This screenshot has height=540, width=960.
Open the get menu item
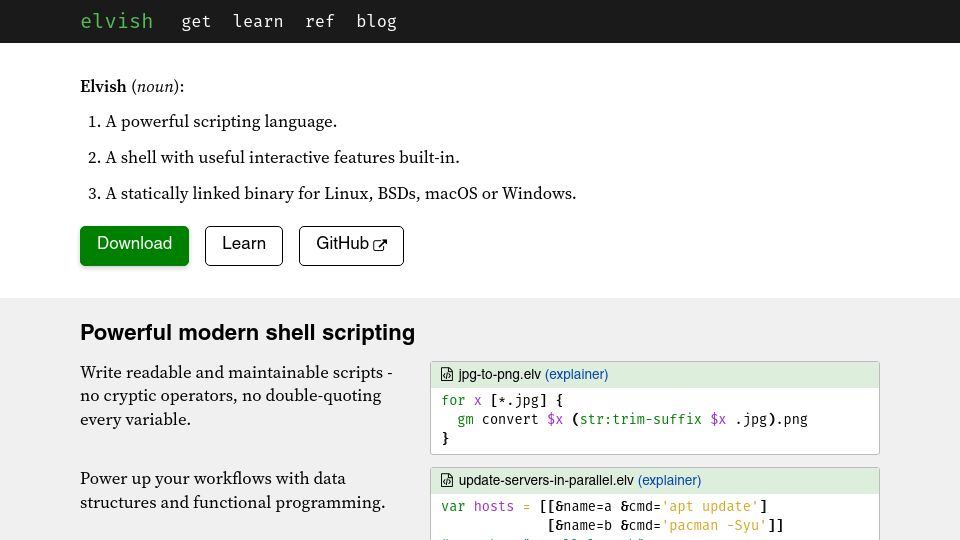[196, 22]
